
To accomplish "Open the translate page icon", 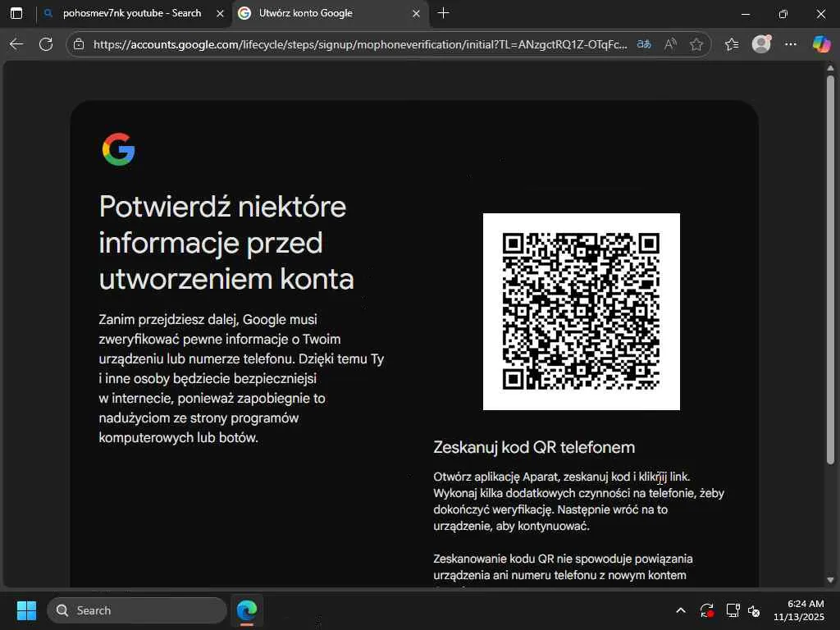I will pos(644,44).
